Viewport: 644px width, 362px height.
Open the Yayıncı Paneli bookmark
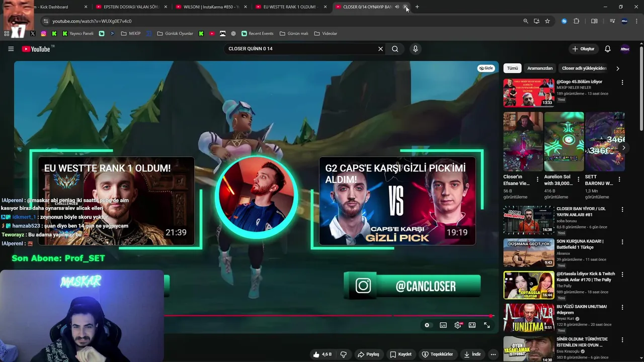(78, 34)
